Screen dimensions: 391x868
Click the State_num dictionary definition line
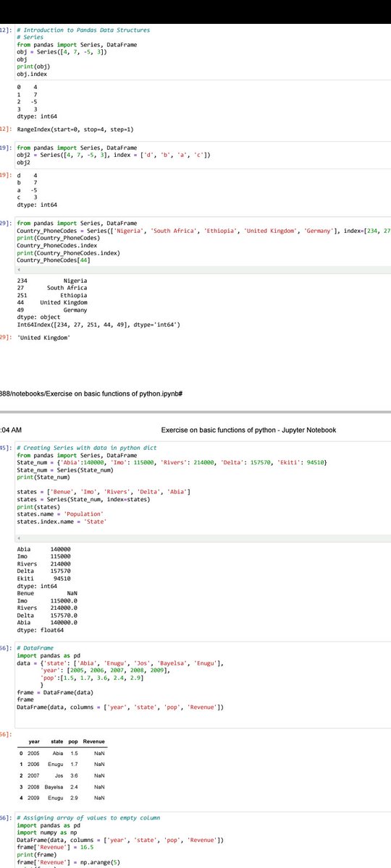[x=173, y=463]
